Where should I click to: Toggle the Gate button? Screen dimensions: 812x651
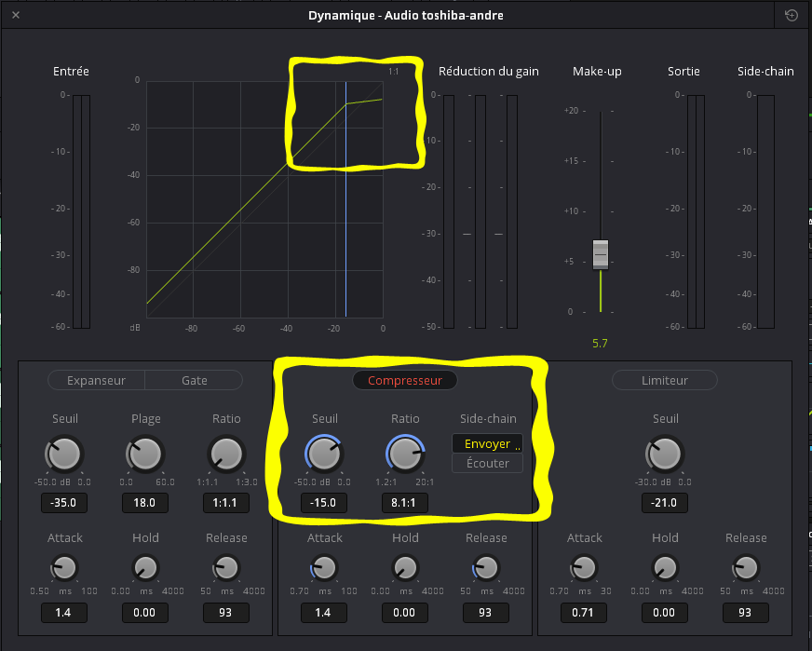click(x=195, y=380)
